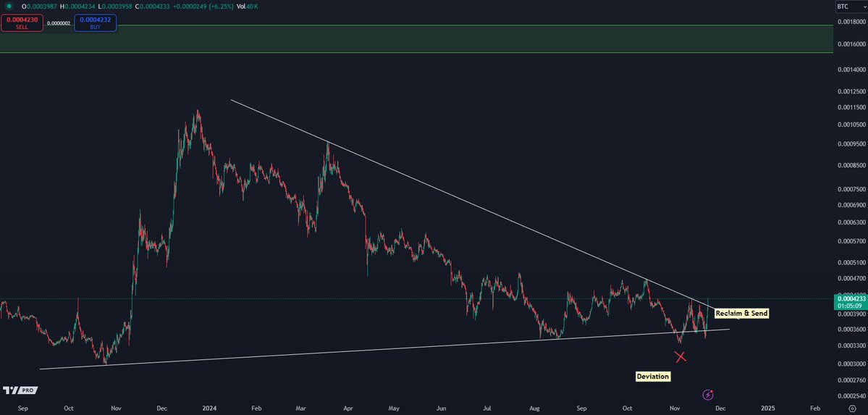Click the 2025 time axis label
The height and width of the screenshot is (415, 868).
coord(767,408)
